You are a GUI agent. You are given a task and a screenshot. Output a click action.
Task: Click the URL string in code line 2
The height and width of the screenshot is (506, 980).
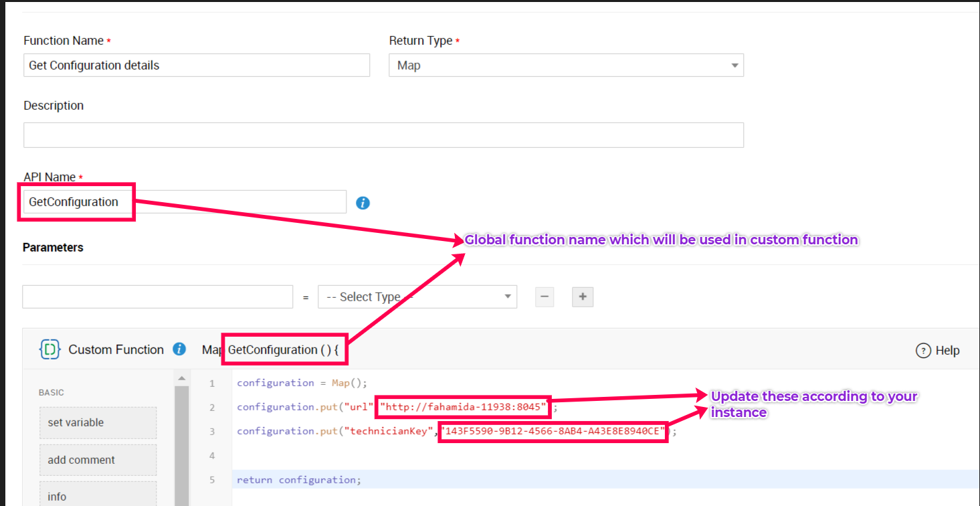[464, 407]
